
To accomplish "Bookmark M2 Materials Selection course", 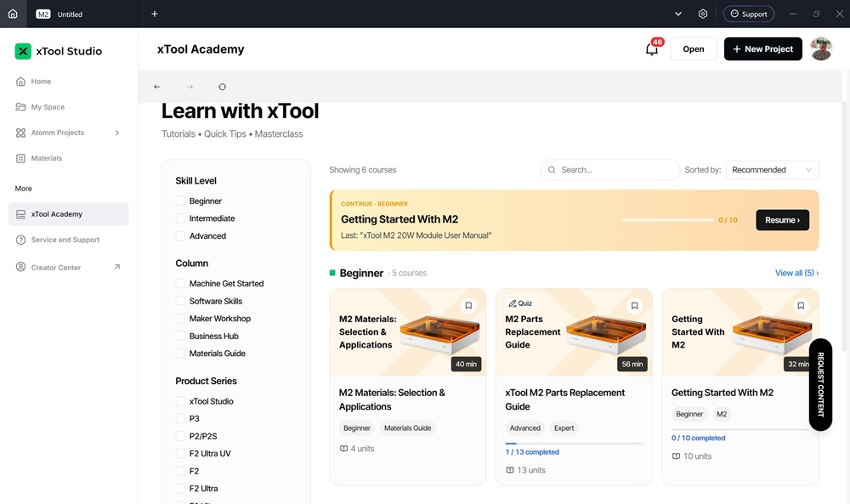I will [x=468, y=306].
